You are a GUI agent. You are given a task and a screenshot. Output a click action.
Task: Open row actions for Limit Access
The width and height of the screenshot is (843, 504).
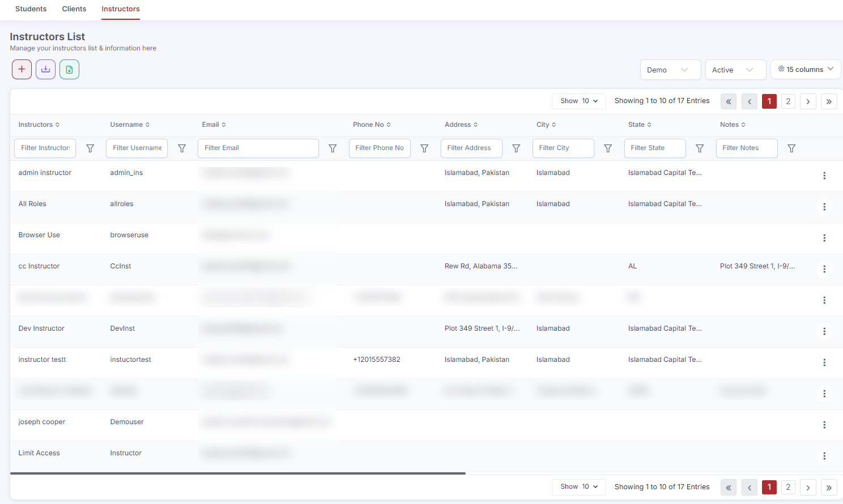point(824,456)
